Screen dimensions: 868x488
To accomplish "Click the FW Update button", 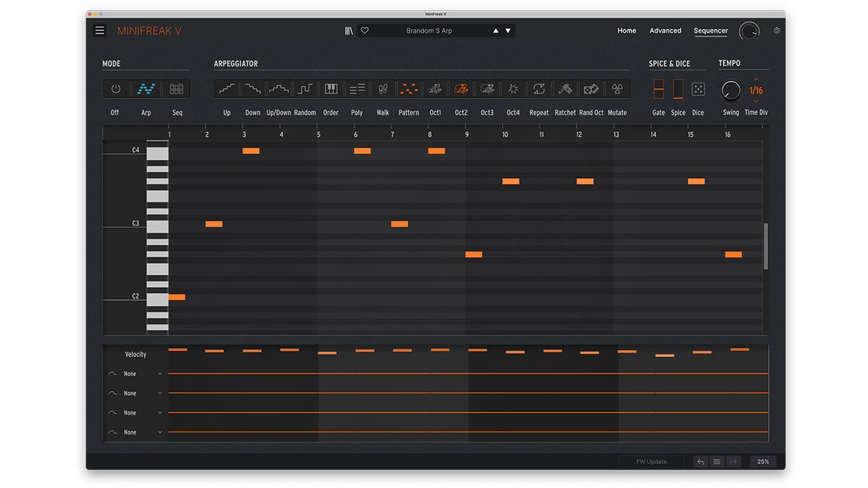I will click(x=651, y=461).
